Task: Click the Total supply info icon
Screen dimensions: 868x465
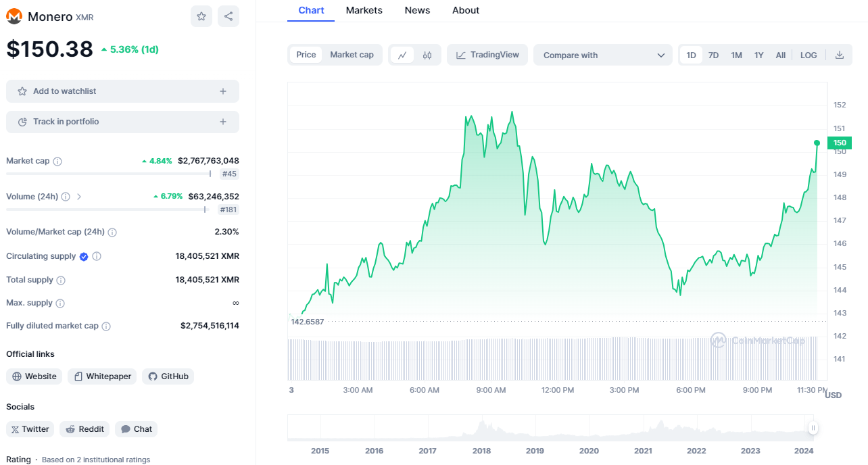Action: coord(61,280)
